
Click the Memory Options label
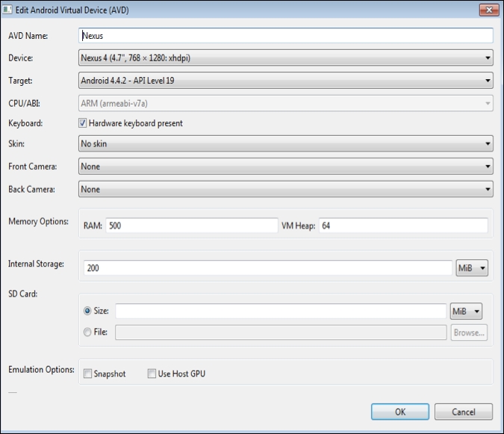point(38,222)
